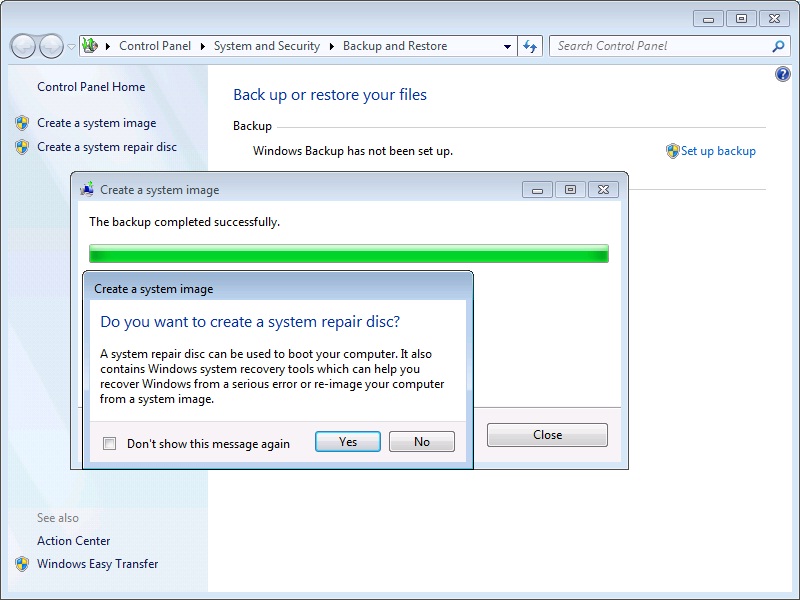Click the green backup progress bar

pos(348,254)
